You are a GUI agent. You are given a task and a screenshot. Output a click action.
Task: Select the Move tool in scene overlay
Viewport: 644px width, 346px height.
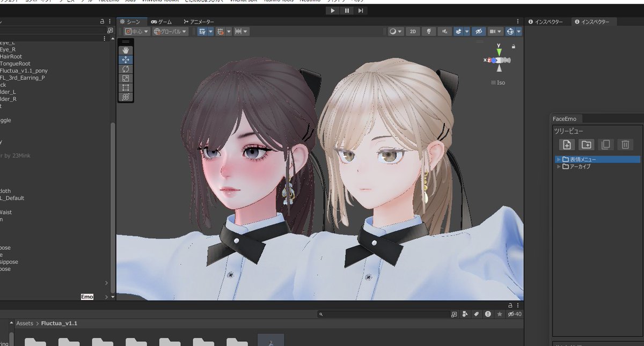126,60
